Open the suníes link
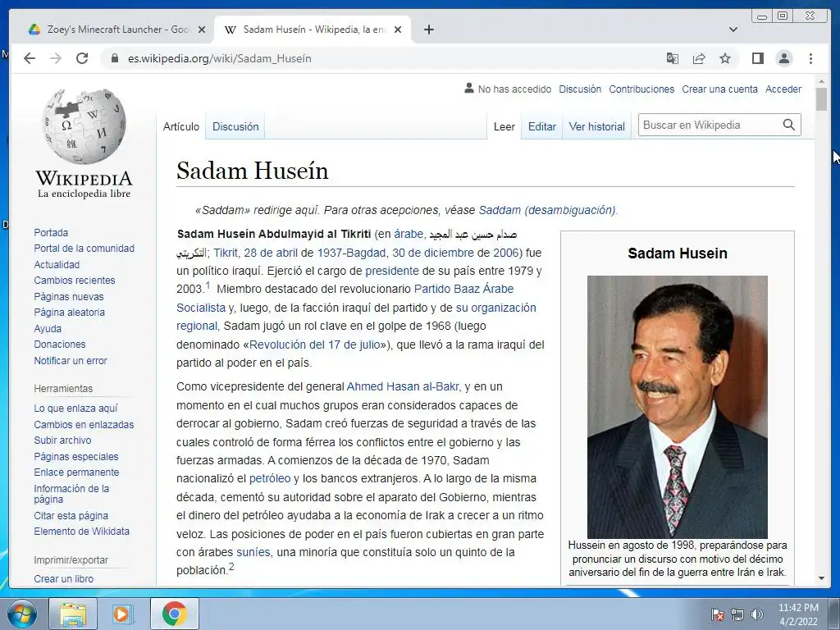This screenshot has width=840, height=630. pos(253,552)
